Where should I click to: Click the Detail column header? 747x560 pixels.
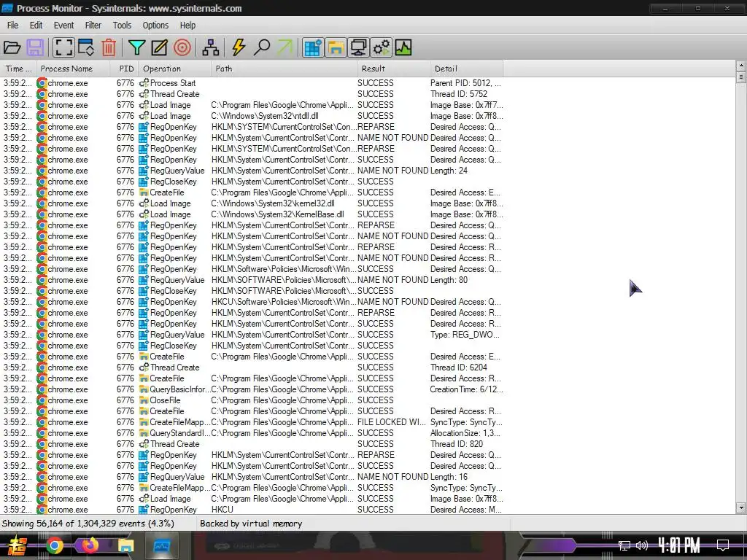coord(466,69)
